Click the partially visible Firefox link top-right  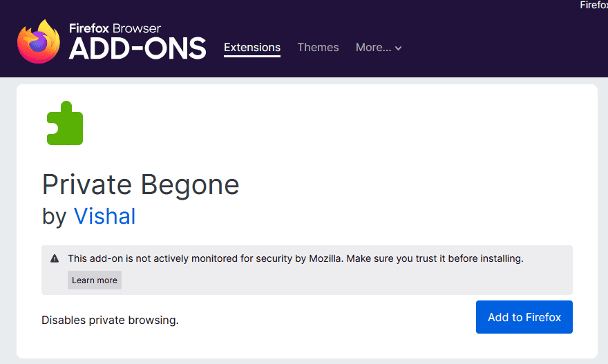pos(593,6)
